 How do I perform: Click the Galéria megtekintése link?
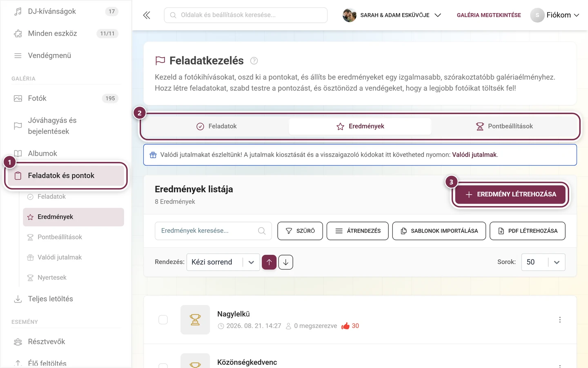[x=489, y=15]
